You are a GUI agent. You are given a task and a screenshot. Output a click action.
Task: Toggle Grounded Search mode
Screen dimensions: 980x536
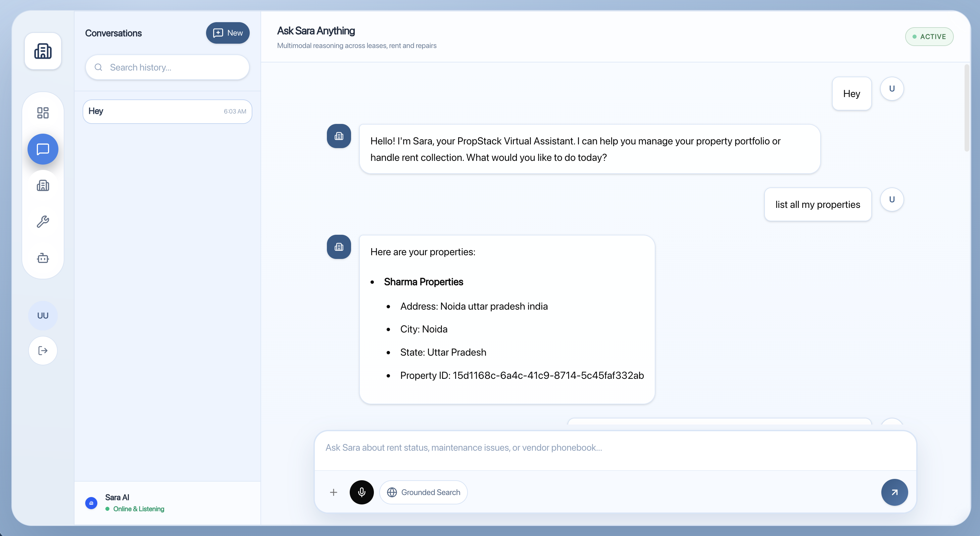(424, 492)
